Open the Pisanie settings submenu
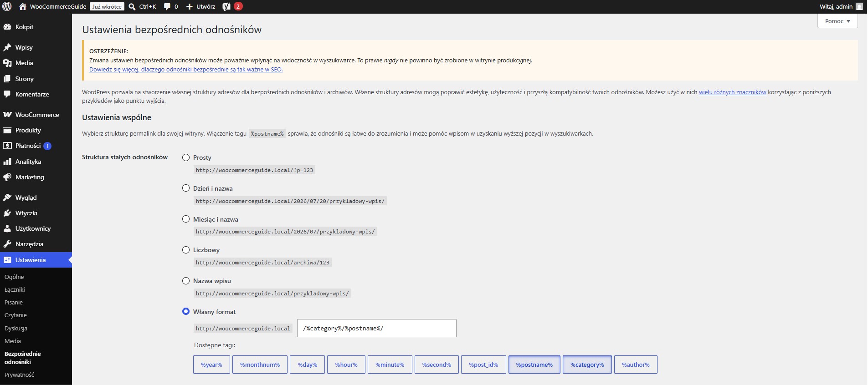Viewport: 868px width, 385px height. pyautogui.click(x=14, y=302)
